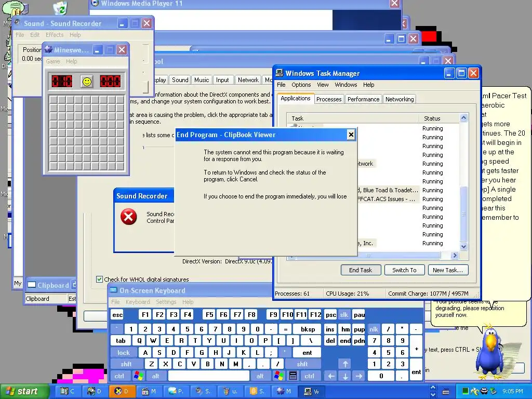This screenshot has width=532, height=399.
Task: Switch to the Processes tab
Action: coord(329,99)
